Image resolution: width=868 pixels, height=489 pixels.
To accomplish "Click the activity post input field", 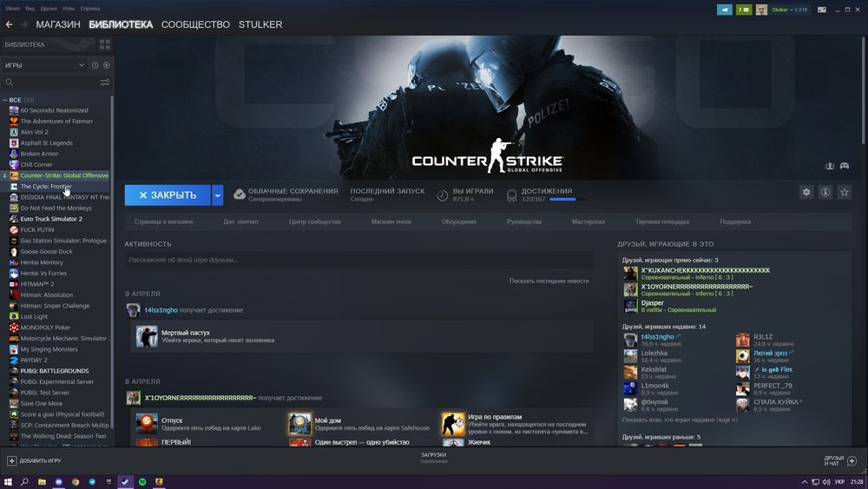I will pos(359,260).
